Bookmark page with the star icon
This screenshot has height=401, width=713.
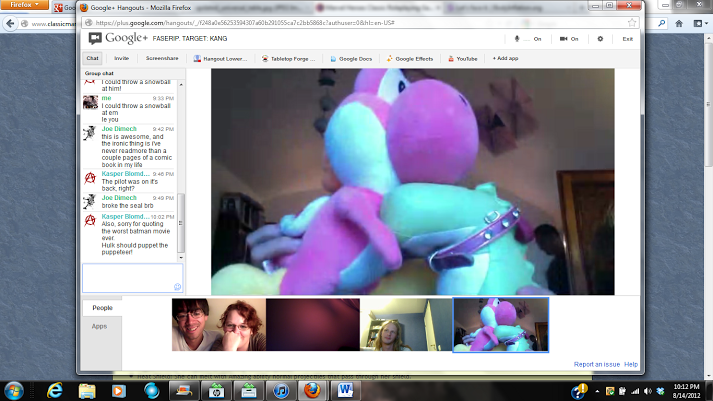coord(632,23)
